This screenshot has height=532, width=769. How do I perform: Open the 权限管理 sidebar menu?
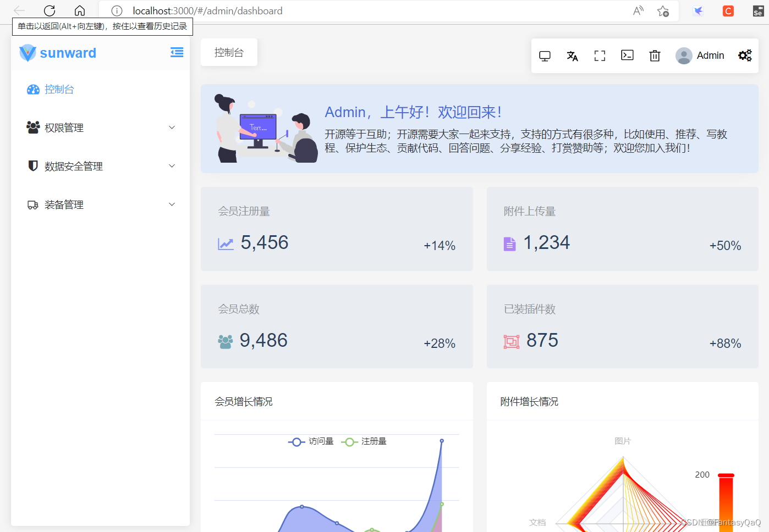101,128
